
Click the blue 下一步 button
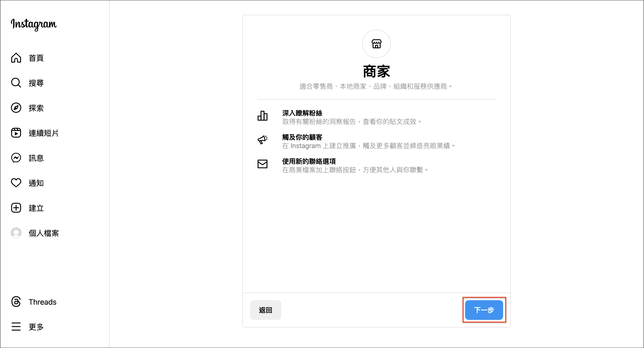click(484, 310)
